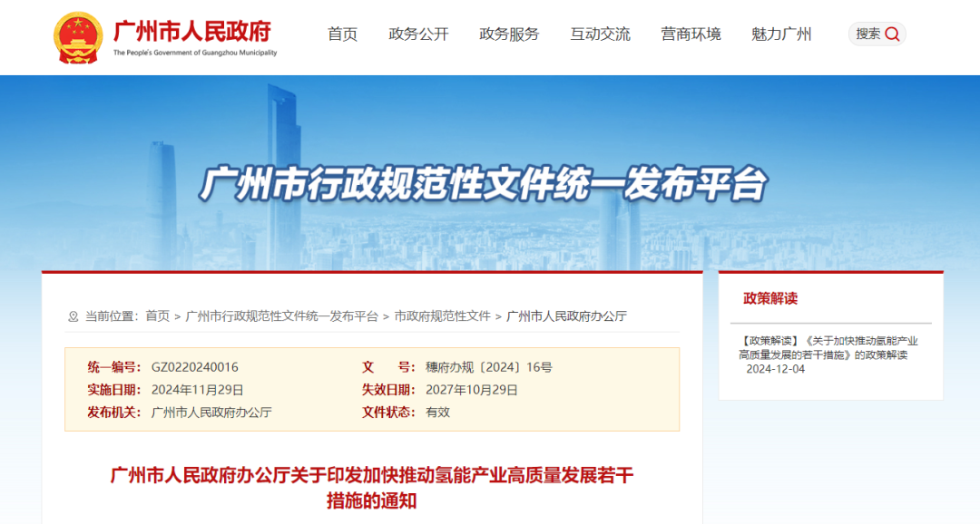Click the 广州市人民政府 site title
This screenshot has width=980, height=524.
pyautogui.click(x=192, y=31)
